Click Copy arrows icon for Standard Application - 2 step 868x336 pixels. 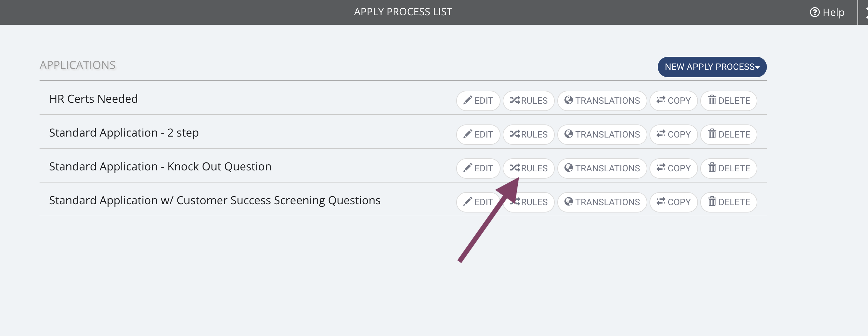(x=660, y=134)
